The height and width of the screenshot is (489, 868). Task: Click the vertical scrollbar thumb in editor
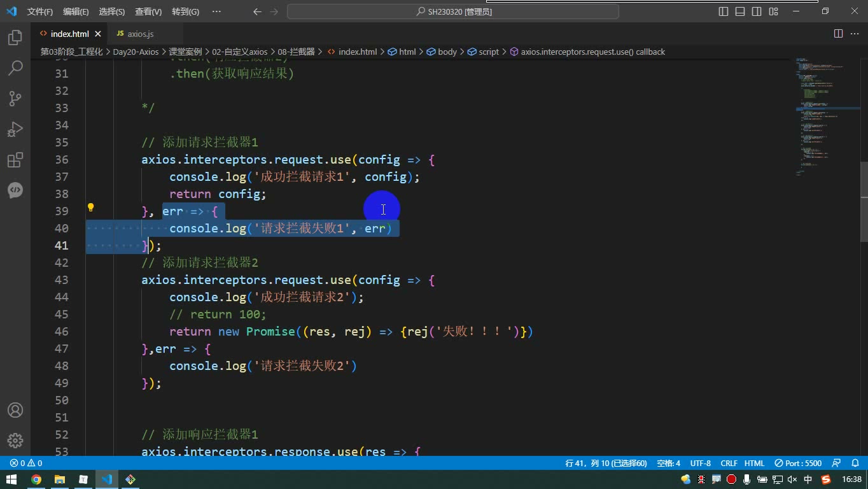864,201
